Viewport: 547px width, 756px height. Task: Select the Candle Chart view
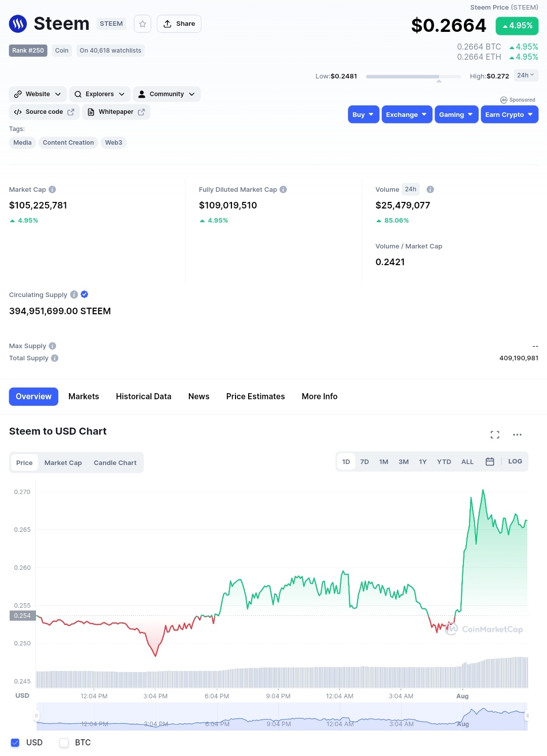pos(115,463)
